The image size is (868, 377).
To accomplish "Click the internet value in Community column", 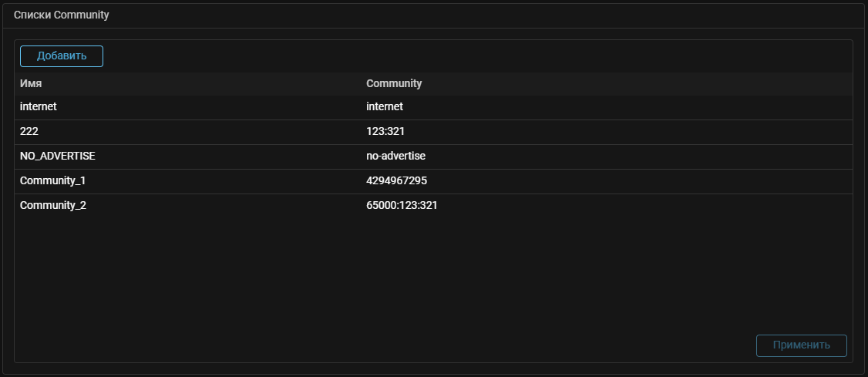I will click(x=385, y=107).
